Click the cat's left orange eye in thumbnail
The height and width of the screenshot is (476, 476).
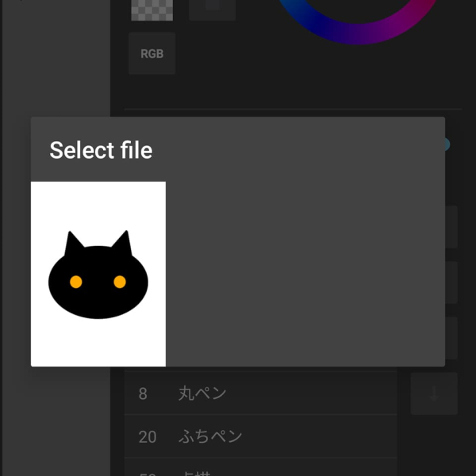point(75,282)
